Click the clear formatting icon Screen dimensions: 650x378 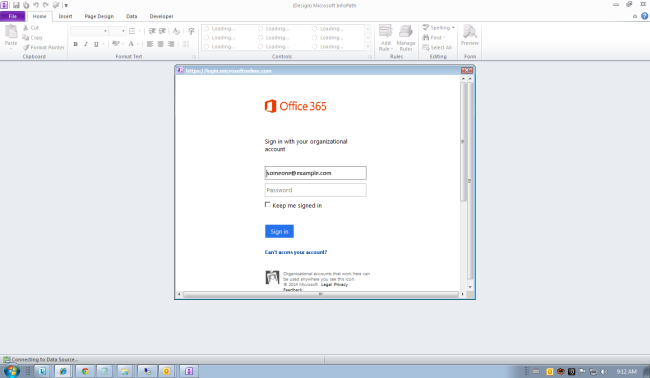point(176,31)
